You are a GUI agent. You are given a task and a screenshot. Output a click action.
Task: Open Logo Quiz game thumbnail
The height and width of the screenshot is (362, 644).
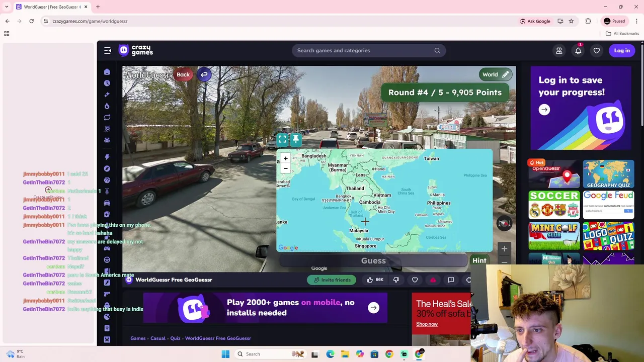[x=608, y=235]
